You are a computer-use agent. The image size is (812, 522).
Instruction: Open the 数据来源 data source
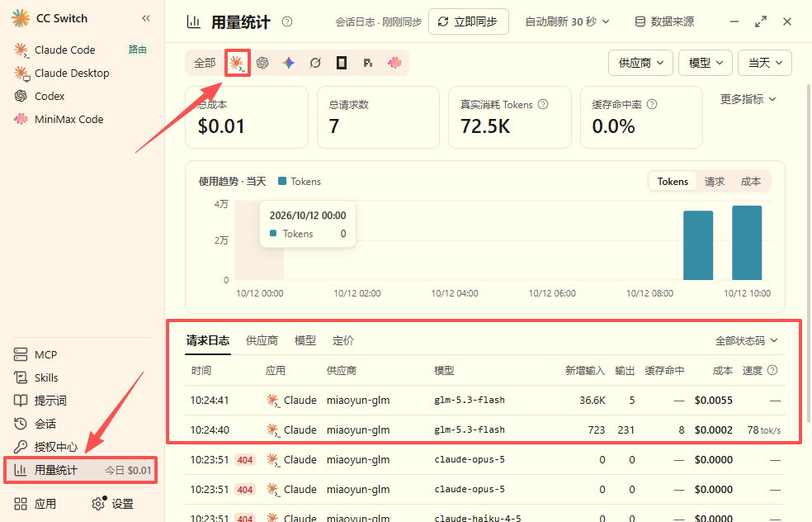[664, 21]
